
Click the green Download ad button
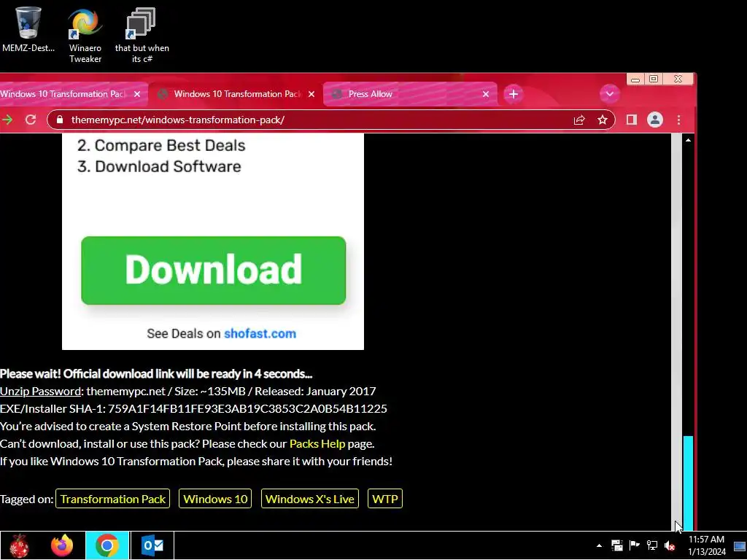pyautogui.click(x=214, y=271)
